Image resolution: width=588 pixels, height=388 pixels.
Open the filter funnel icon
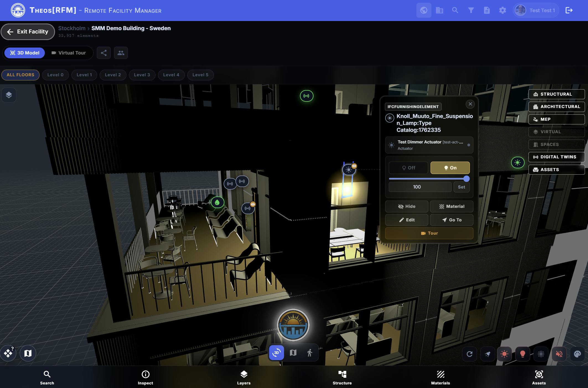tap(471, 11)
